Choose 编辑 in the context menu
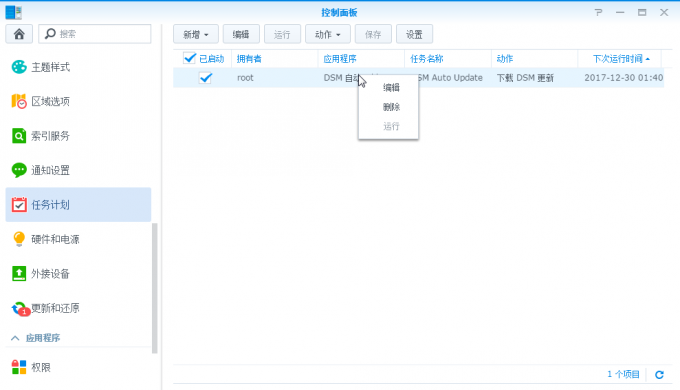Image resolution: width=680 pixels, height=390 pixels. (391, 88)
